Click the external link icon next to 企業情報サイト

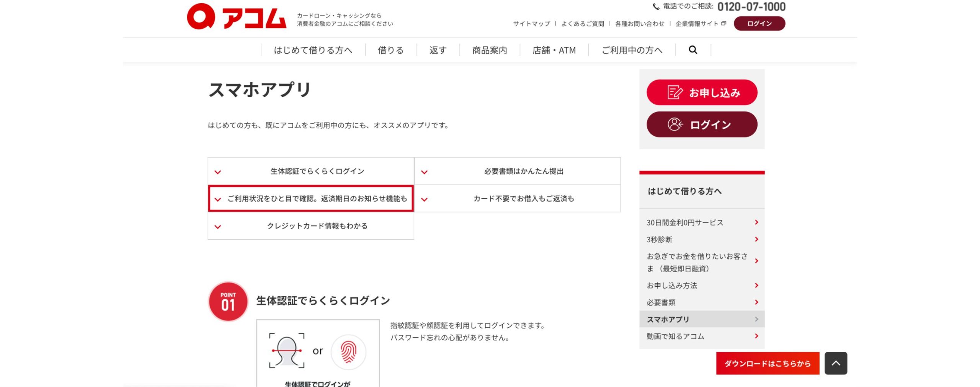(x=723, y=23)
